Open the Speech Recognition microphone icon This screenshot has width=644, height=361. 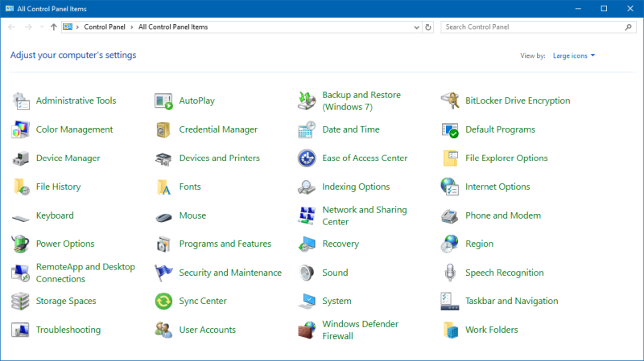[x=450, y=273]
